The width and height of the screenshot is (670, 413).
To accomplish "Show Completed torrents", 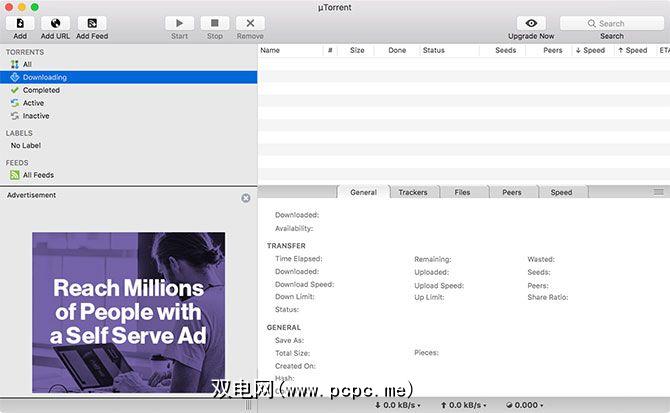I will pos(128,90).
